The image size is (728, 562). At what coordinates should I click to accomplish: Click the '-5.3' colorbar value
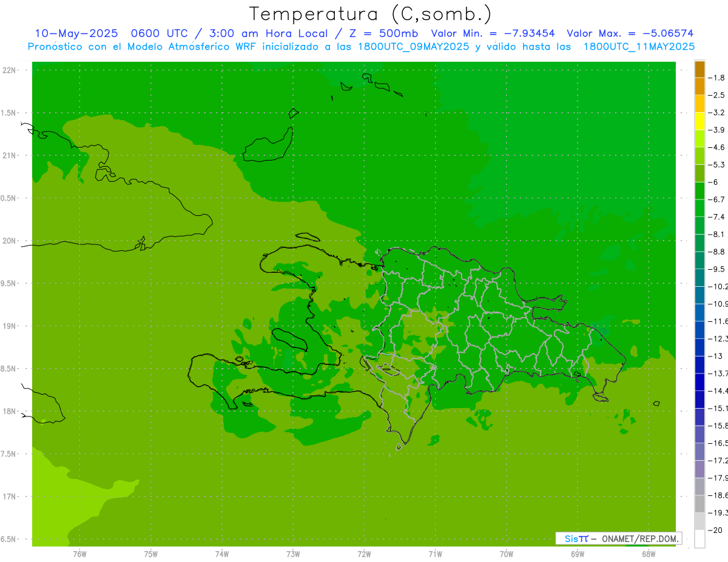[x=716, y=165]
